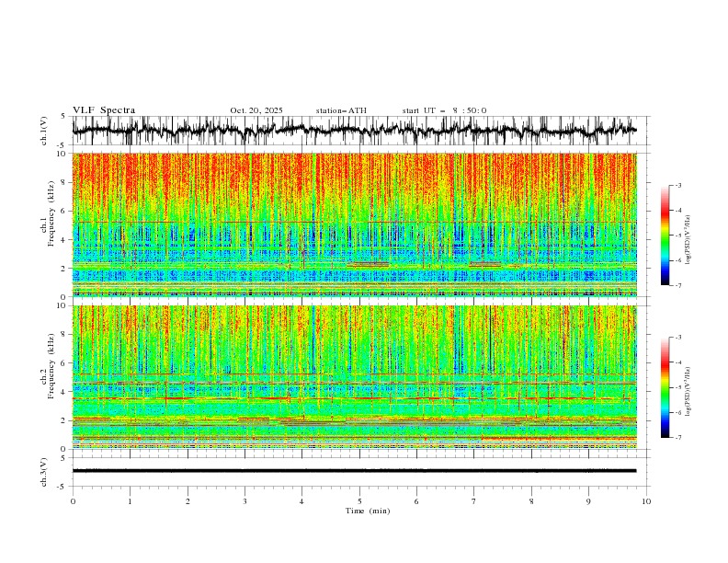Click the ch.1 spectrogram color scale bar

coord(665,236)
